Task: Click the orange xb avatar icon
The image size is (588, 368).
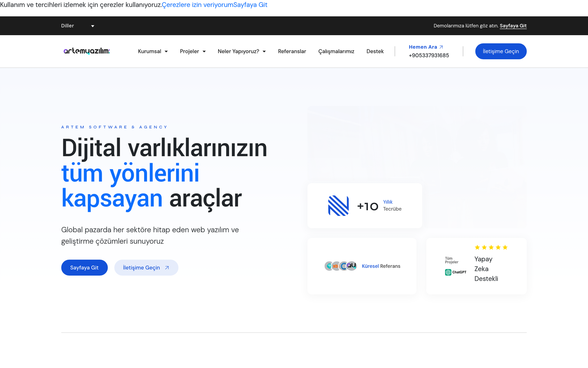Action: tap(336, 266)
